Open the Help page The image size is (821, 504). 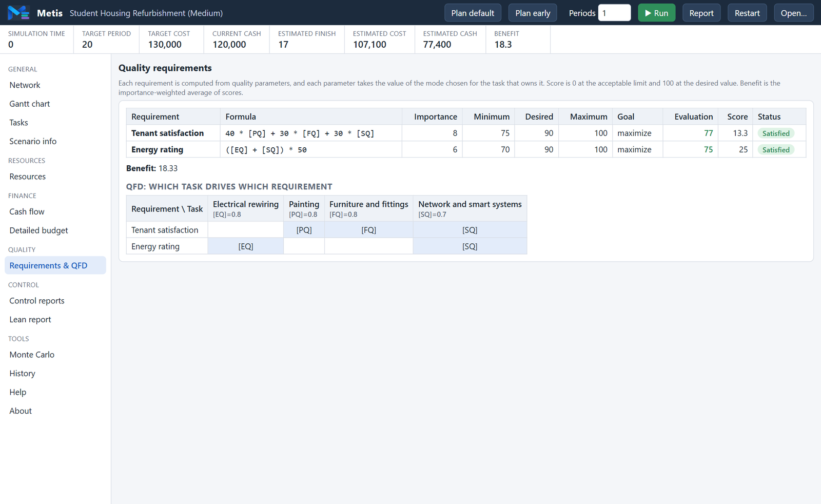tap(55, 392)
